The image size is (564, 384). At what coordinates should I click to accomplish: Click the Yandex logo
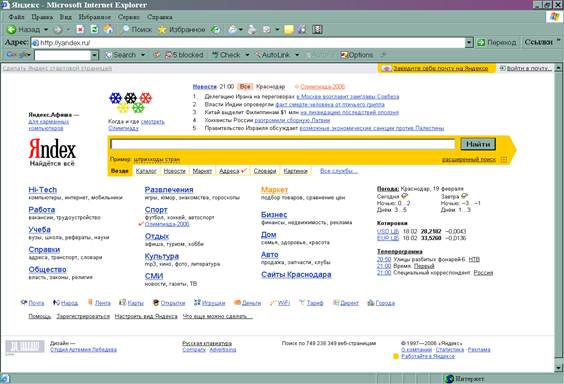pos(52,149)
